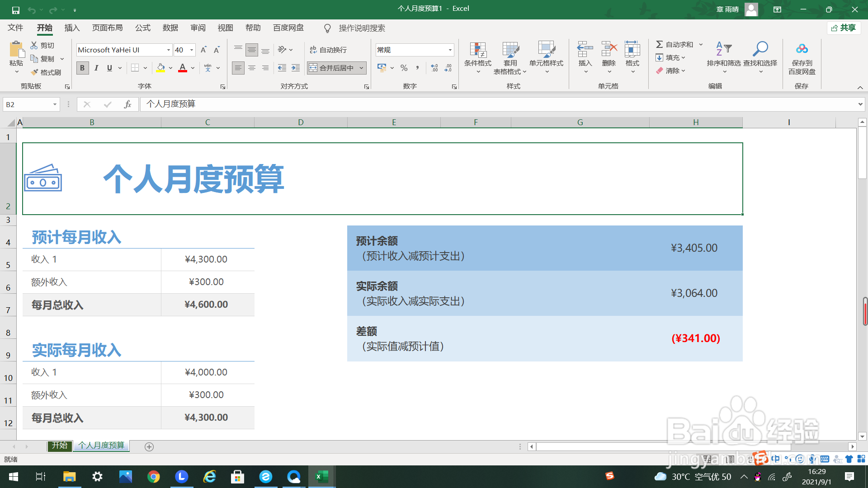Click the Increase Font Size icon
This screenshot has width=868, height=488.
pos(203,50)
